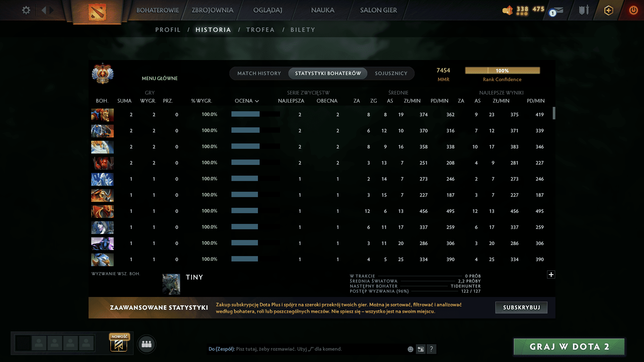Open the chat help question mark

click(x=431, y=349)
